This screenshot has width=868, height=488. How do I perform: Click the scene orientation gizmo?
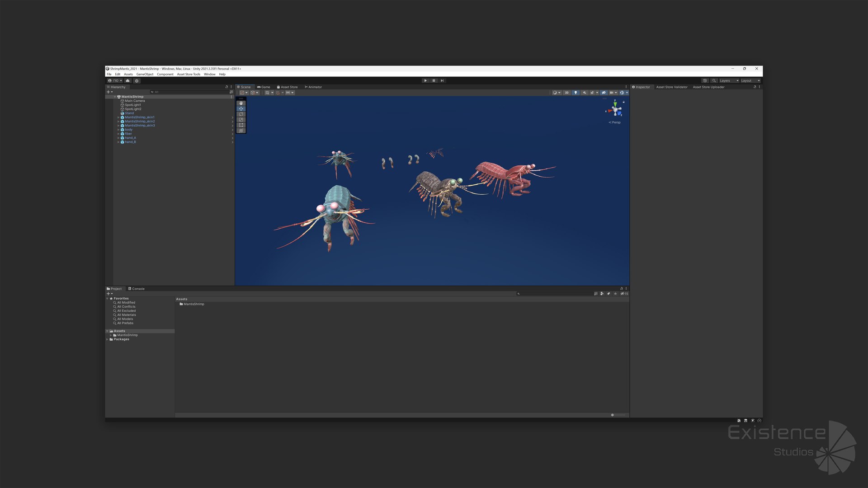[615, 109]
